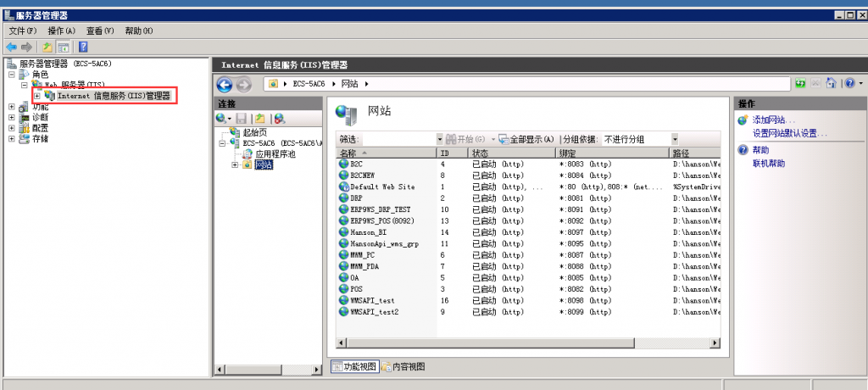Click the round blue IIS back navigation button
This screenshot has height=390, width=868.
pyautogui.click(x=224, y=85)
